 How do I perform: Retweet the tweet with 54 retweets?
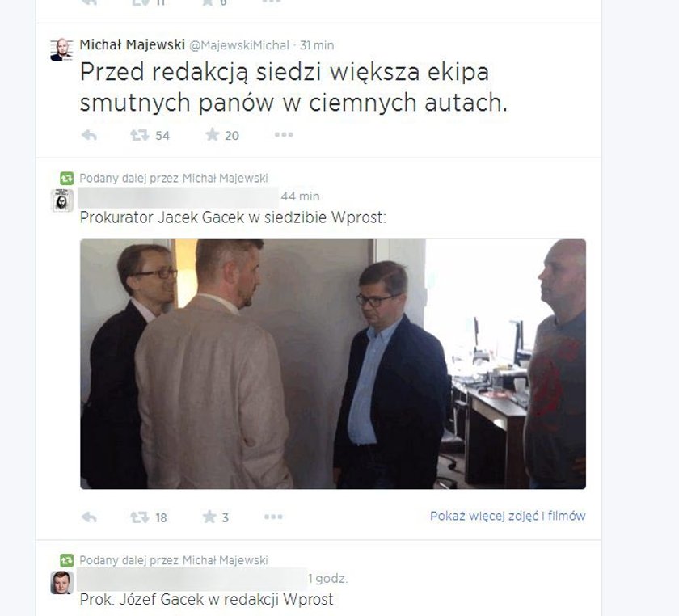pos(140,136)
